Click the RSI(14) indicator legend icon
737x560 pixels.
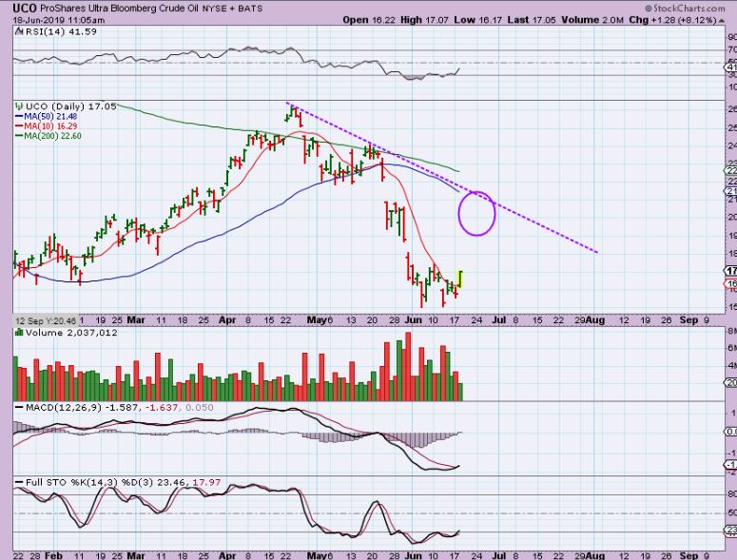(x=19, y=32)
